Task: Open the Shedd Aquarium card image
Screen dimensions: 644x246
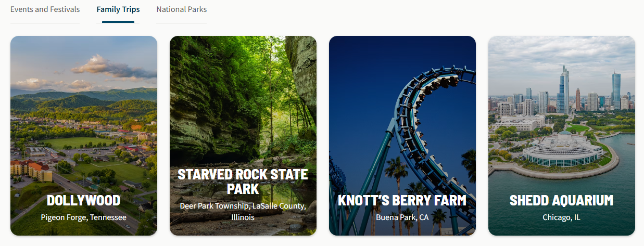Action: [x=562, y=136]
